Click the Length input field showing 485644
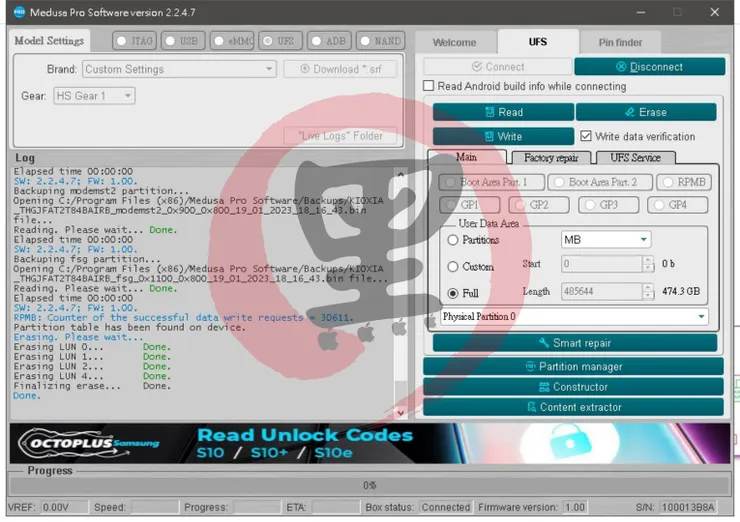 (602, 291)
